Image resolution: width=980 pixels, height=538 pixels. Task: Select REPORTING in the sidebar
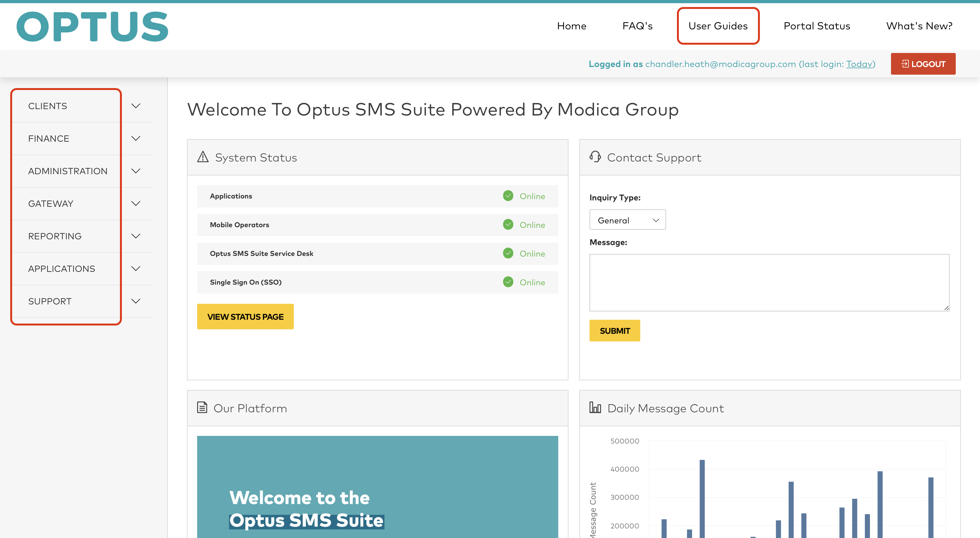pos(55,236)
